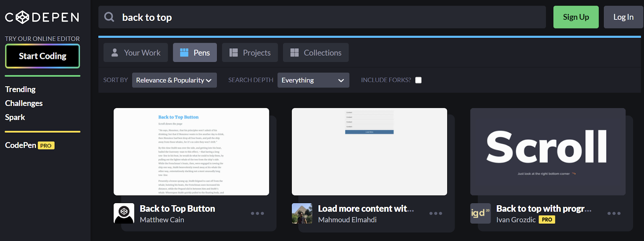The width and height of the screenshot is (644, 241).
Task: Open the Sort By Relevance & Popularity dropdown
Action: pos(174,80)
